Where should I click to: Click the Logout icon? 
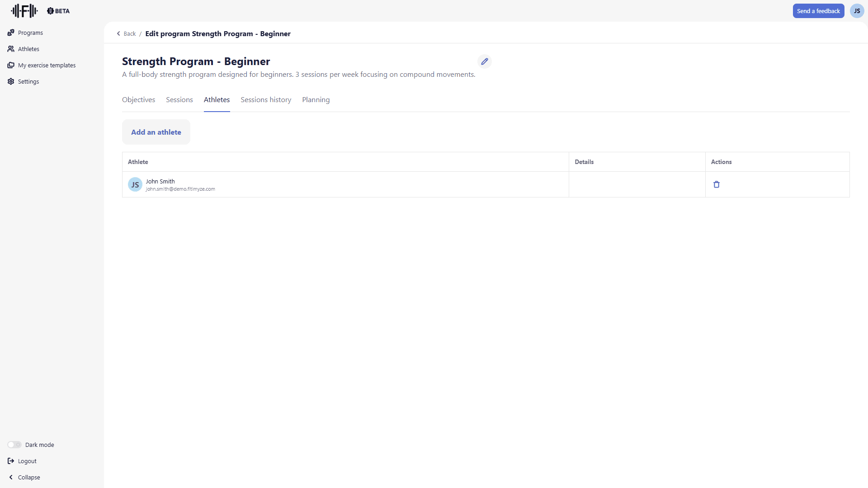(x=11, y=461)
